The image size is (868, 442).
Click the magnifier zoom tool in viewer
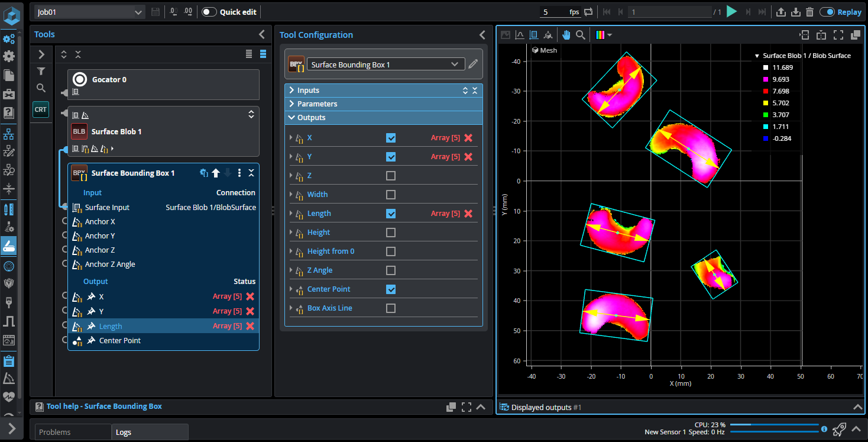[x=581, y=35]
